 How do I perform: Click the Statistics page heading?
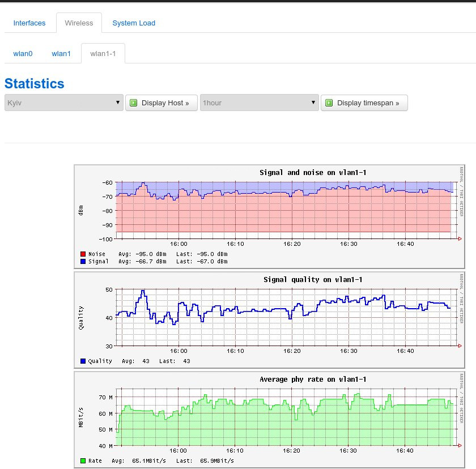pos(34,83)
